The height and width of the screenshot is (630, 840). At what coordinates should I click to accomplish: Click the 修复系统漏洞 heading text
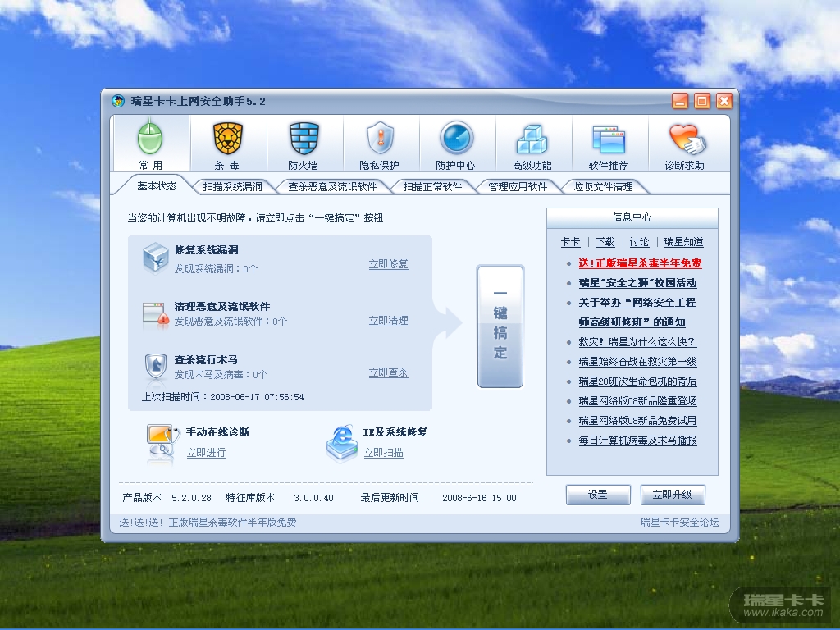pos(206,250)
